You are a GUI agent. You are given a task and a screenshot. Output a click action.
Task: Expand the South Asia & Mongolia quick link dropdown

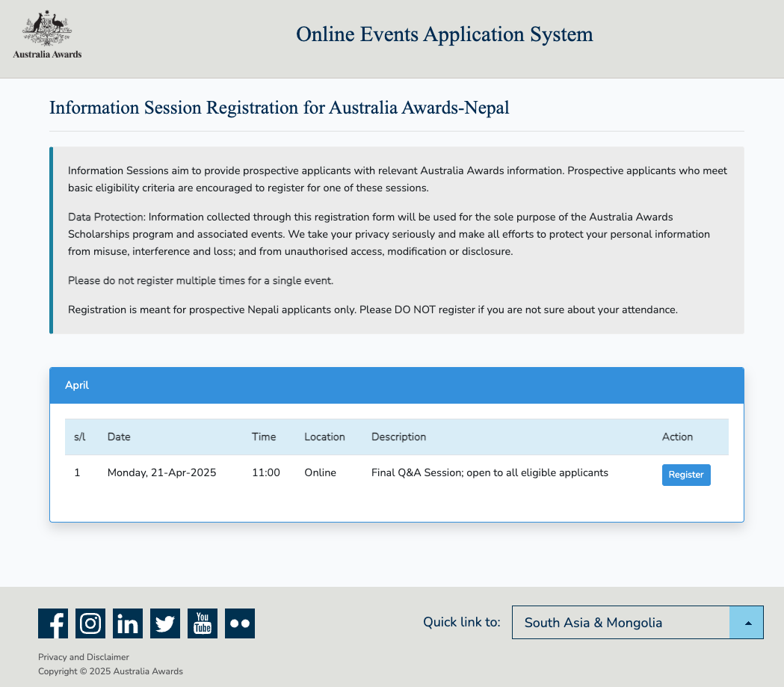click(638, 623)
